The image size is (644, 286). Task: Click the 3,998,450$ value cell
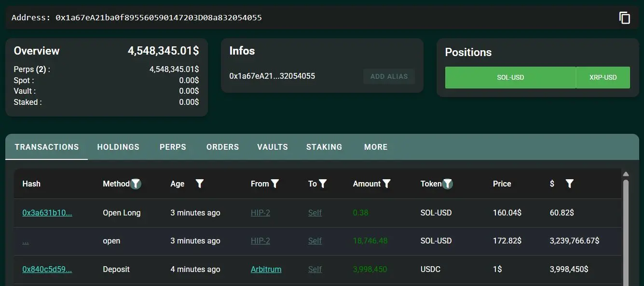tap(569, 269)
